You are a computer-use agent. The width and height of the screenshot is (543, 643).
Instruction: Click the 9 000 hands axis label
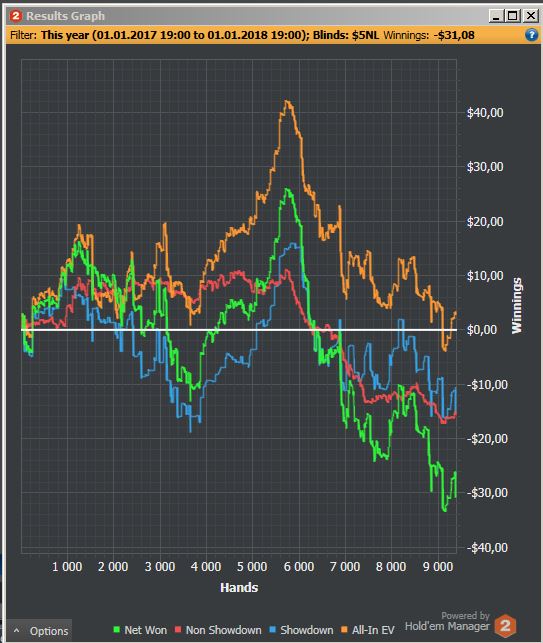click(x=438, y=567)
